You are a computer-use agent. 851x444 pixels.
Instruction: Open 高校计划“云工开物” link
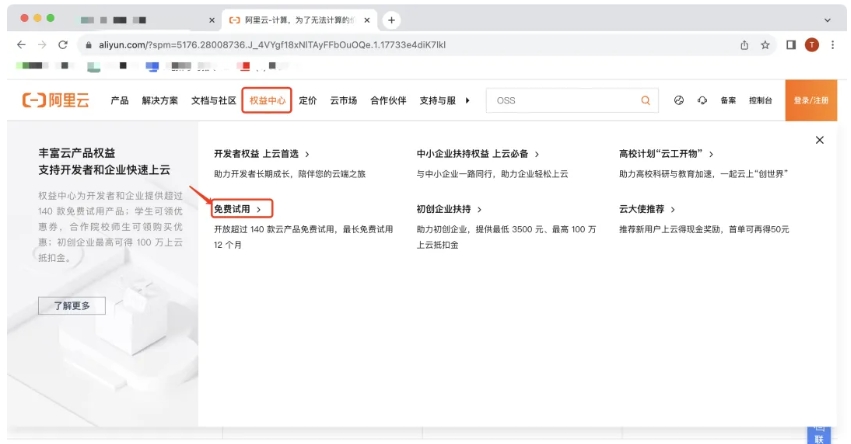point(661,154)
